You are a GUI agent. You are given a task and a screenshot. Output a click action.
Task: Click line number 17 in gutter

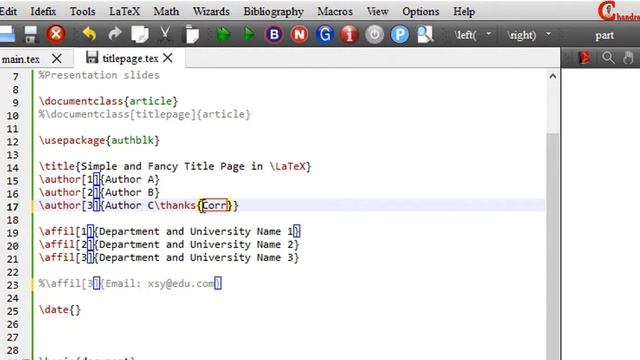tap(13, 207)
